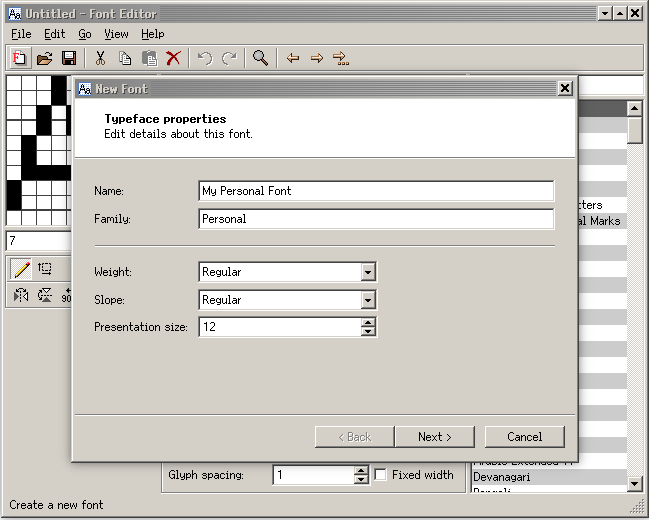This screenshot has width=649, height=520.
Task: Select the Pencil drawing tool
Action: click(21, 269)
